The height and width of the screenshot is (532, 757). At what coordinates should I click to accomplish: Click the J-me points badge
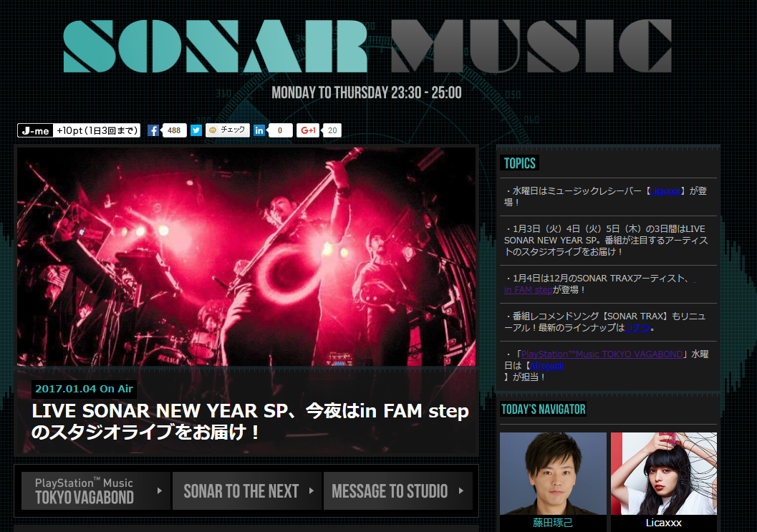[x=79, y=130]
